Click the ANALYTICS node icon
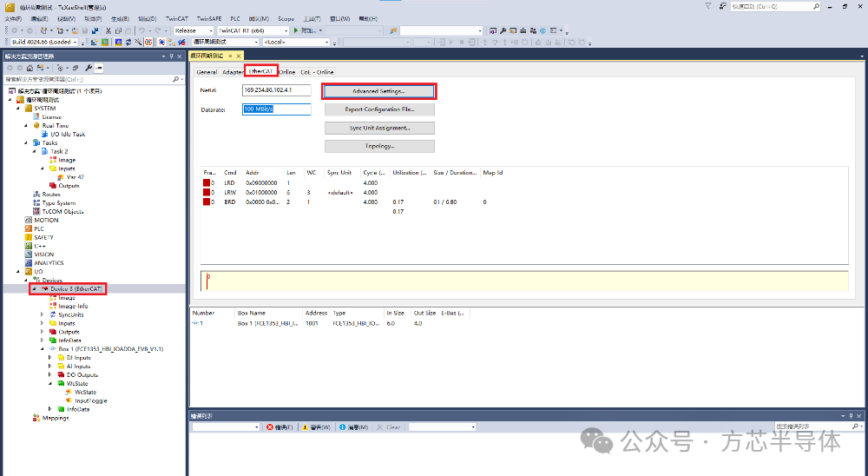This screenshot has width=868, height=476. point(29,263)
